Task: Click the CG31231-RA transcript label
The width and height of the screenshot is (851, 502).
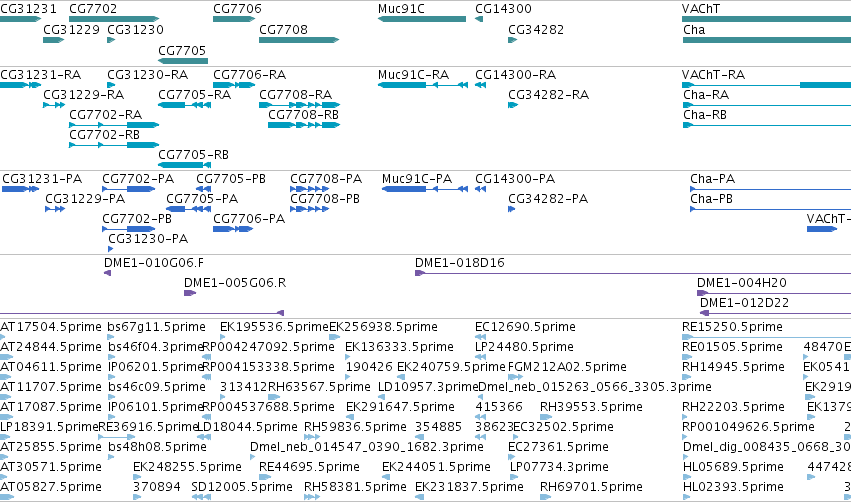Action: coord(41,75)
